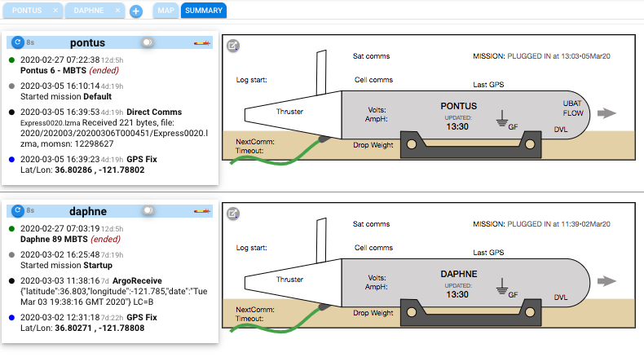Screen dimensions: 644x357
Task: Open the PONTUS diagram in external view
Action: point(233,46)
